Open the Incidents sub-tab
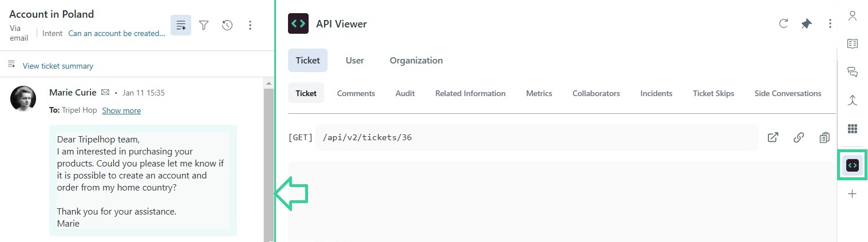 pyautogui.click(x=656, y=93)
